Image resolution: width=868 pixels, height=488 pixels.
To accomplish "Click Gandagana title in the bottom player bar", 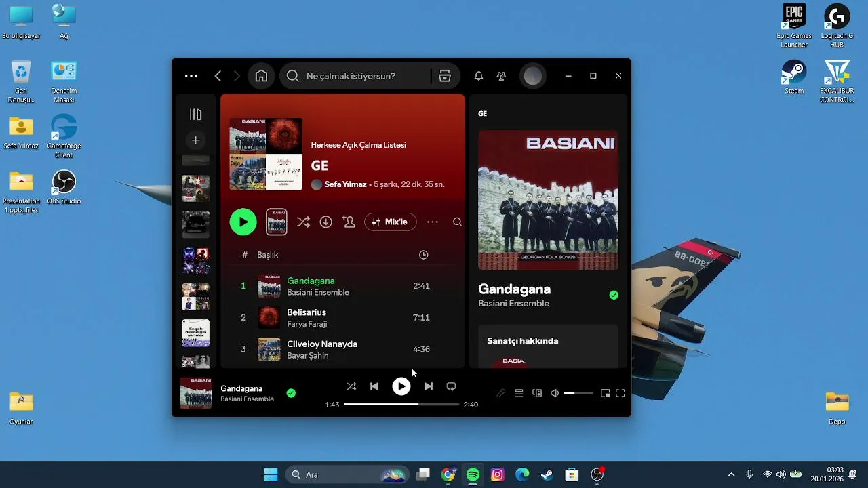I will [x=241, y=388].
